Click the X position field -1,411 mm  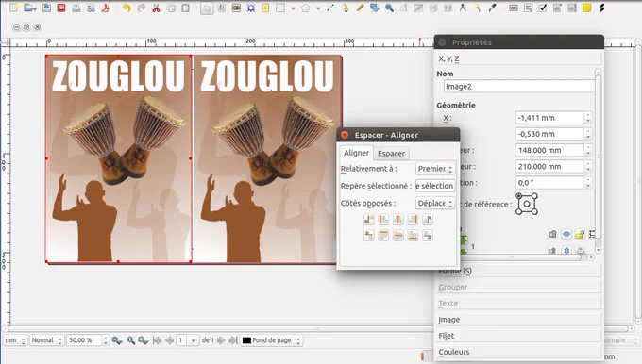[x=549, y=118]
